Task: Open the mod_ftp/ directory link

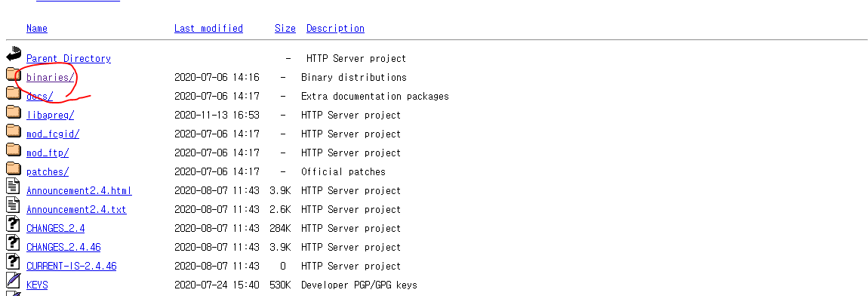Action: [x=48, y=153]
